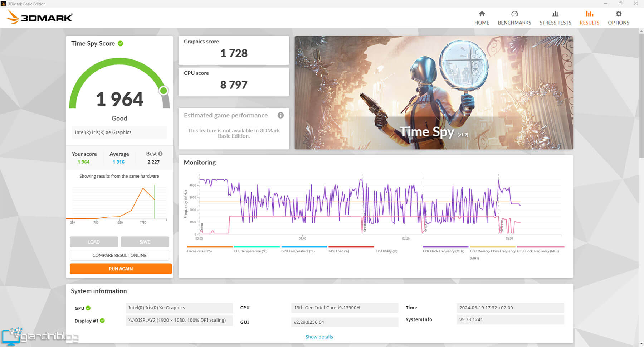Image resolution: width=644 pixels, height=347 pixels.
Task: Click the GUI version v2.29.8256 64
Action: click(345, 322)
